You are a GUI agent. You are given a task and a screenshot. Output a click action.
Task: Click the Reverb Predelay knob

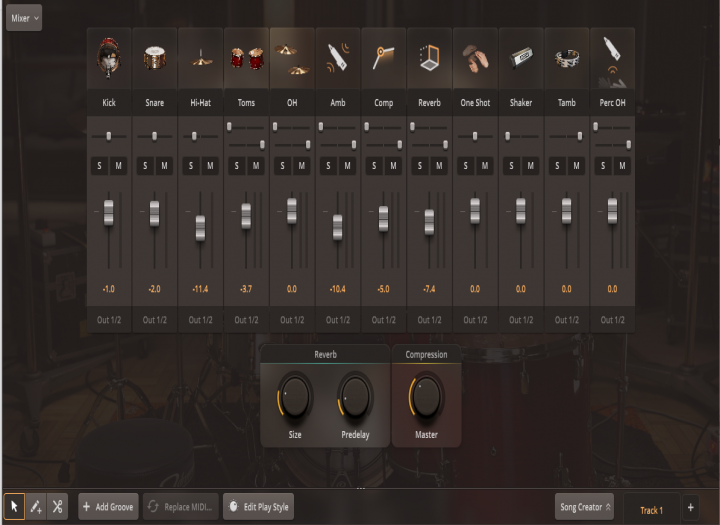(355, 397)
